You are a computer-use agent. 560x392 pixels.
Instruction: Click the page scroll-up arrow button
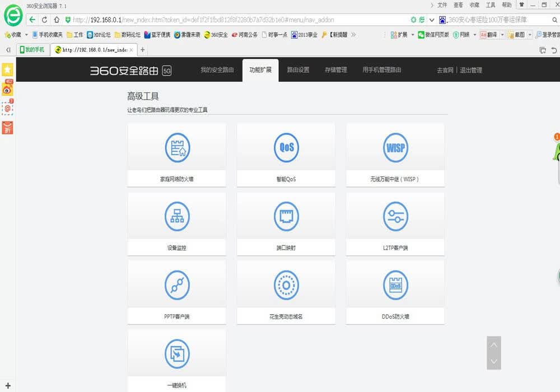click(x=494, y=345)
